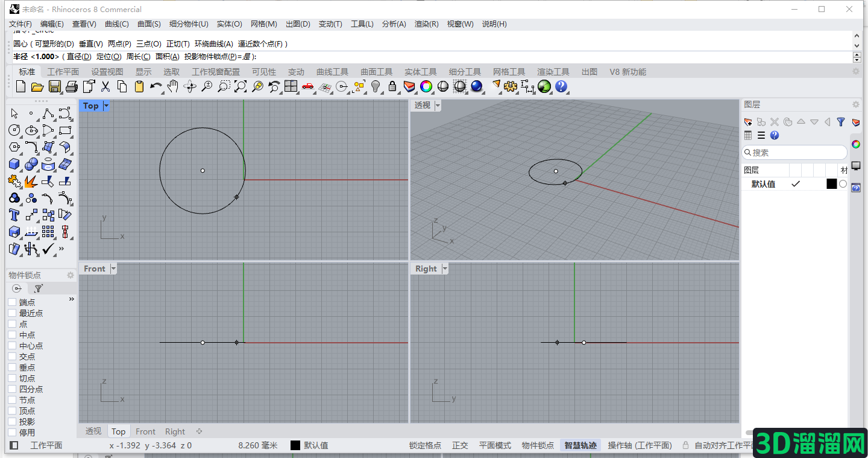Click the layer filter funnel icon
Image resolution: width=868 pixels, height=458 pixels.
click(841, 122)
